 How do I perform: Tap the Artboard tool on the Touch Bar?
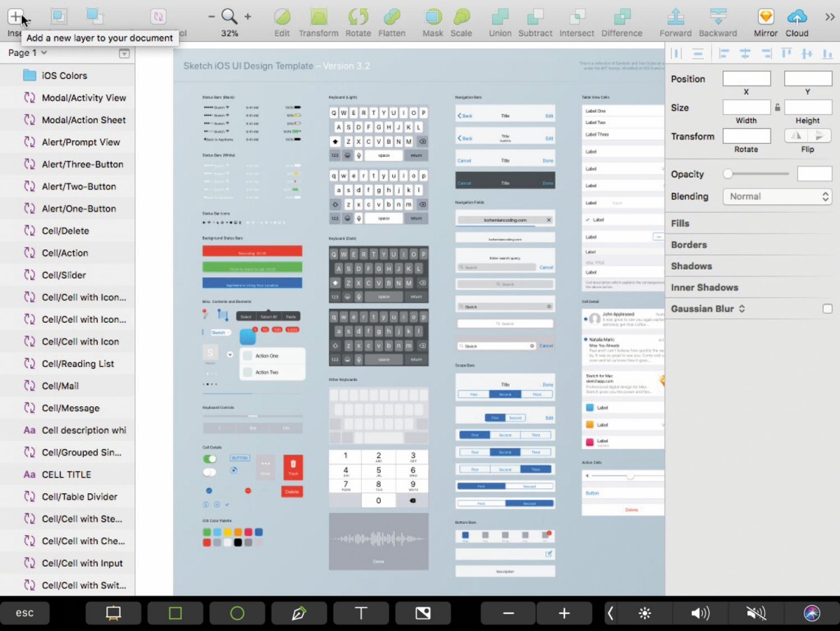(113, 613)
